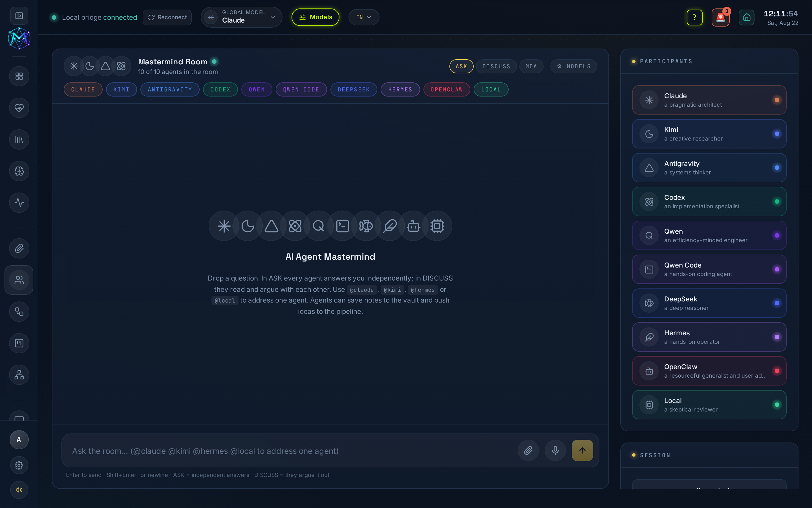The height and width of the screenshot is (508, 812).
Task: Toggle sound with the sidebar speaker icon
Action: pos(19,490)
